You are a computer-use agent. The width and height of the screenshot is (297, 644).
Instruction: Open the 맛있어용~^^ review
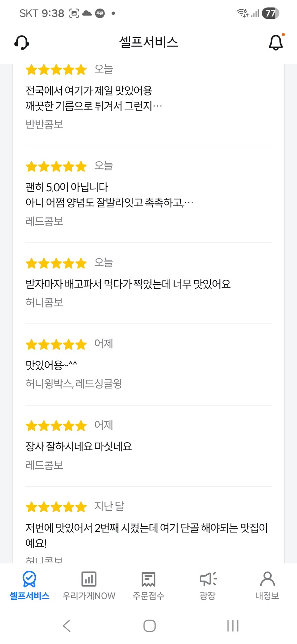pyautogui.click(x=51, y=365)
